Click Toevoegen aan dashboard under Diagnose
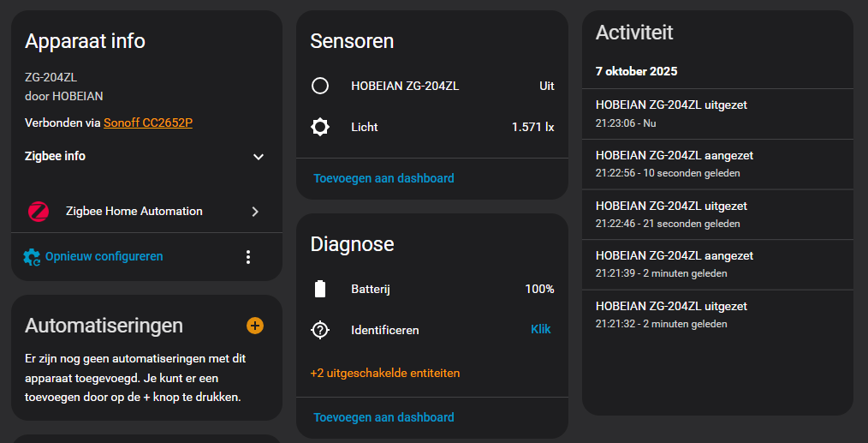The height and width of the screenshot is (443, 868). pyautogui.click(x=383, y=417)
